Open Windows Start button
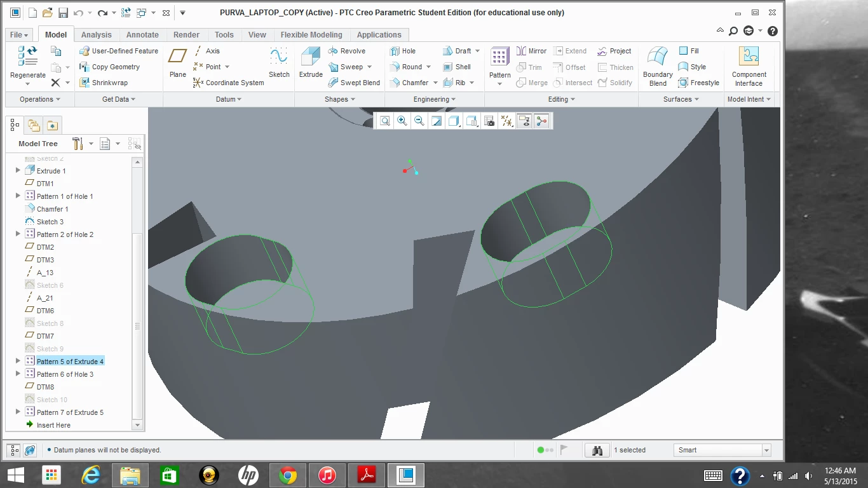Viewport: 868px width, 488px height. click(x=15, y=475)
